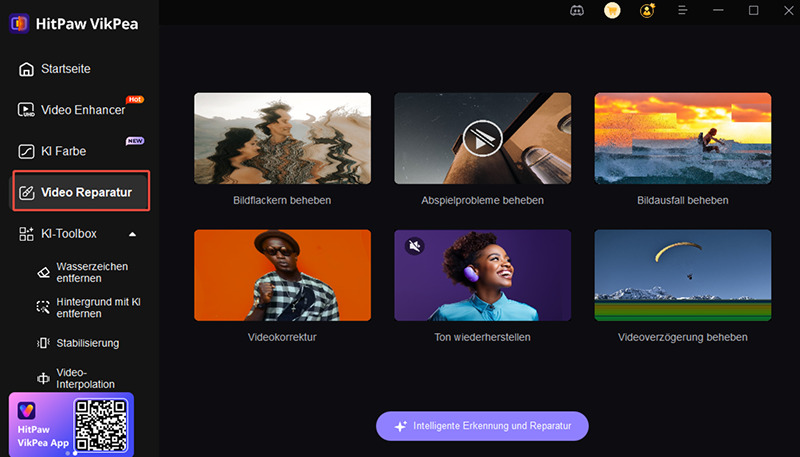This screenshot has height=457, width=800.
Task: Start Intelligente Erkennung und Reparatur
Action: (482, 426)
